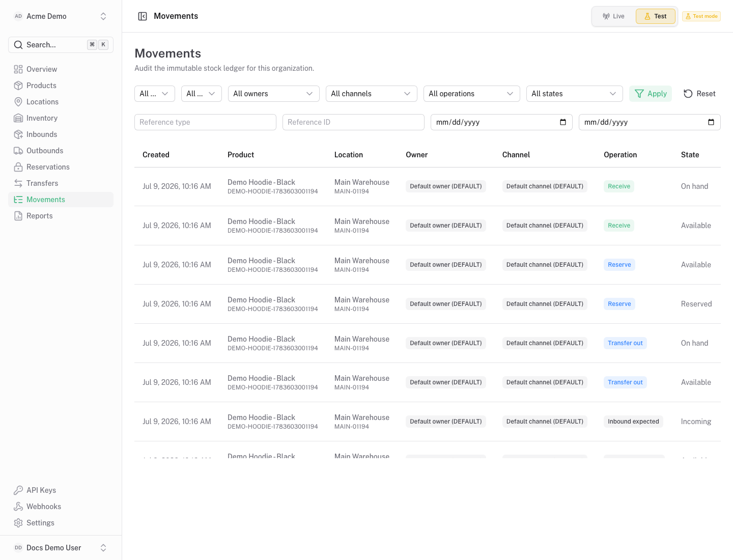Screen dimensions: 733x560
Task: Click the Locations pin icon
Action: click(18, 102)
